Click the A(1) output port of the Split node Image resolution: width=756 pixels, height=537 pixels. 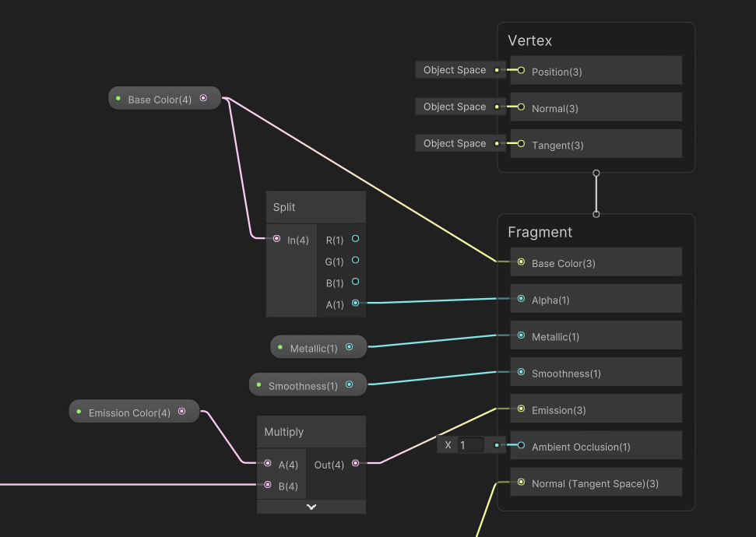(354, 304)
